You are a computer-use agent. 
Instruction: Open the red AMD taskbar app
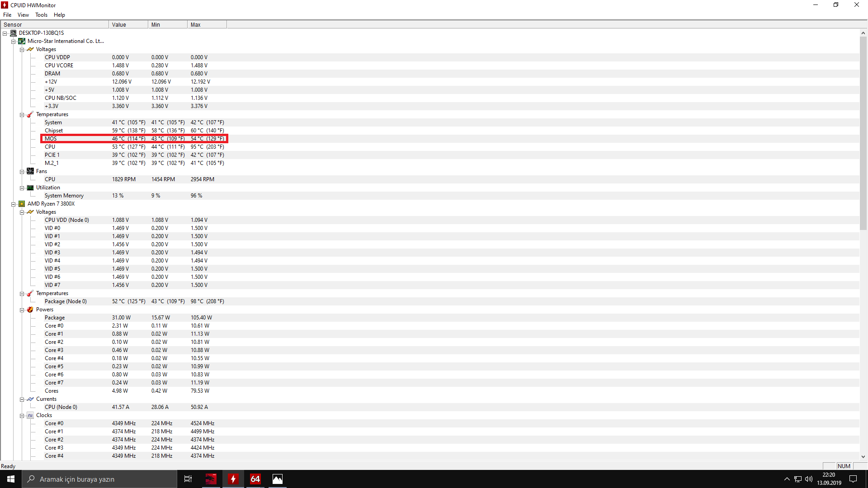tap(211, 479)
